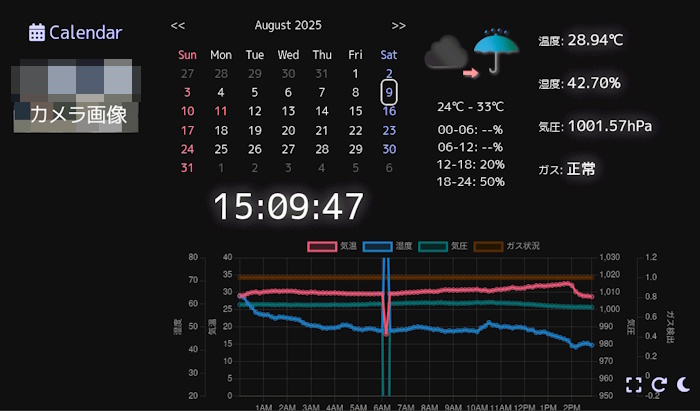This screenshot has height=411, width=700.
Task: Go to next month with >> arrow
Action: 399,25
